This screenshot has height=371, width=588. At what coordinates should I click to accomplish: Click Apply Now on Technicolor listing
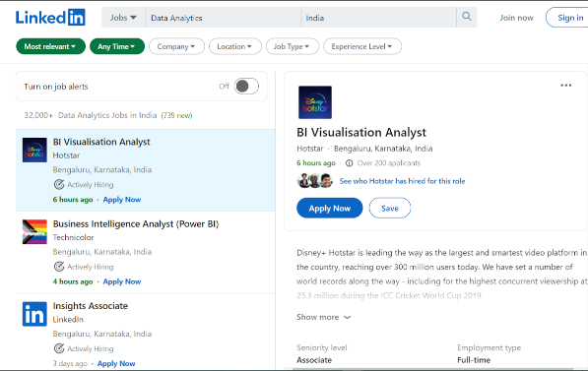(x=122, y=281)
